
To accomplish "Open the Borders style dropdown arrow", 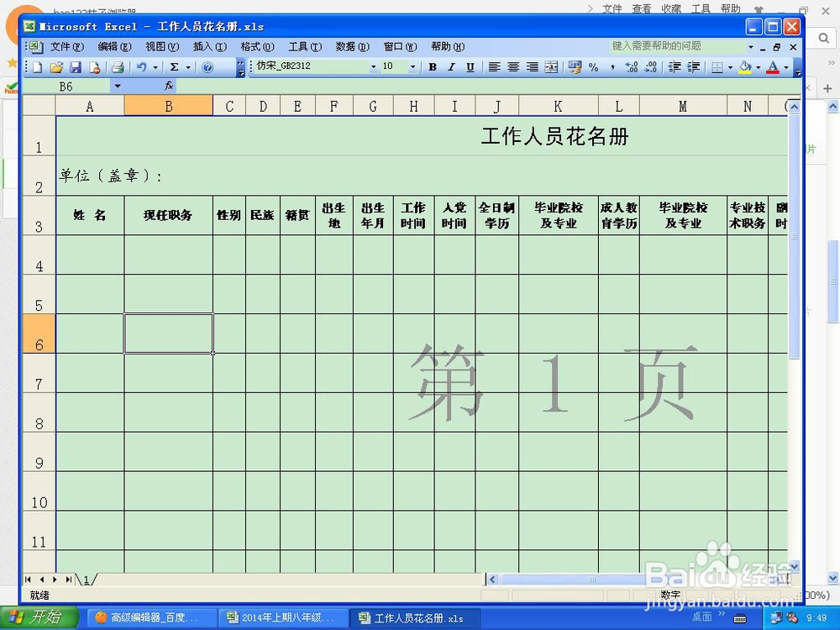I will tap(730, 67).
